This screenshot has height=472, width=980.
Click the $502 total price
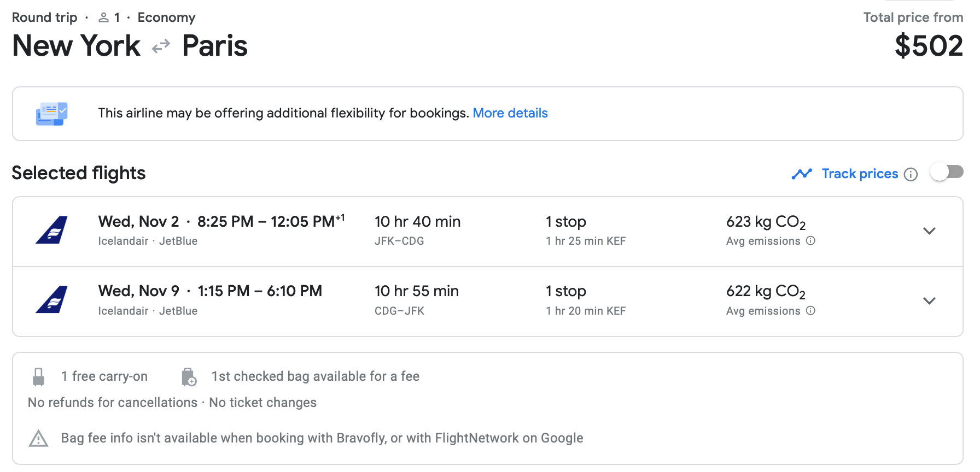tap(929, 46)
